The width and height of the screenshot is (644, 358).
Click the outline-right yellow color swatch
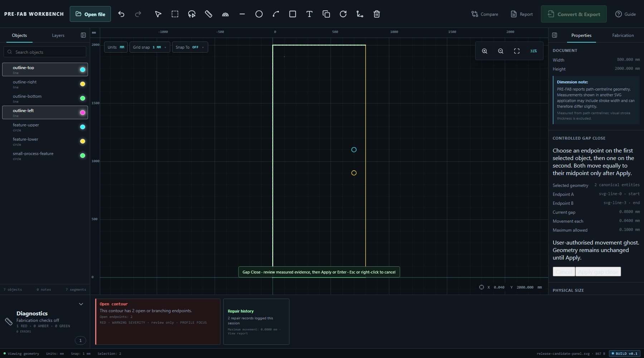pyautogui.click(x=83, y=84)
